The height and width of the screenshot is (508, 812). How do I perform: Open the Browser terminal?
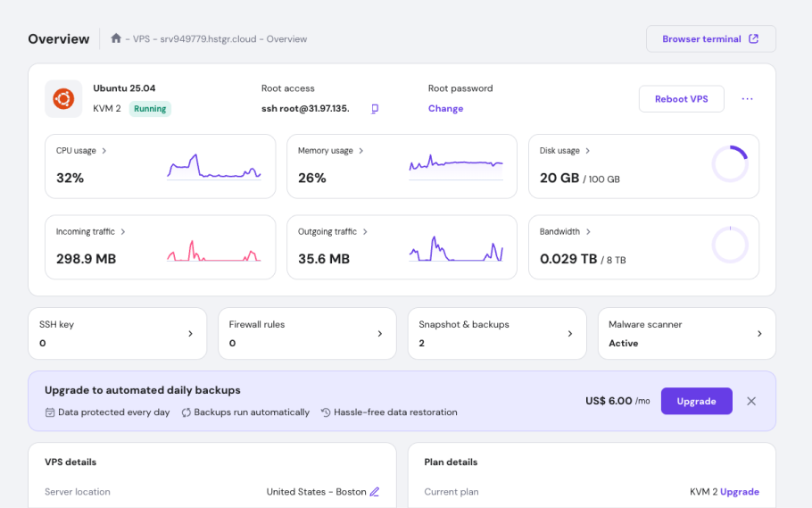click(x=710, y=39)
